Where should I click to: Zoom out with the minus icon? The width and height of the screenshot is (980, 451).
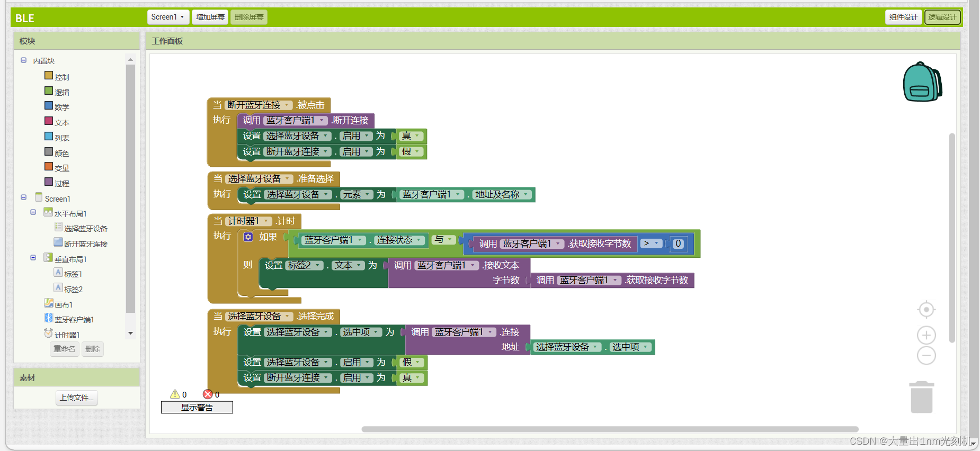(x=926, y=355)
